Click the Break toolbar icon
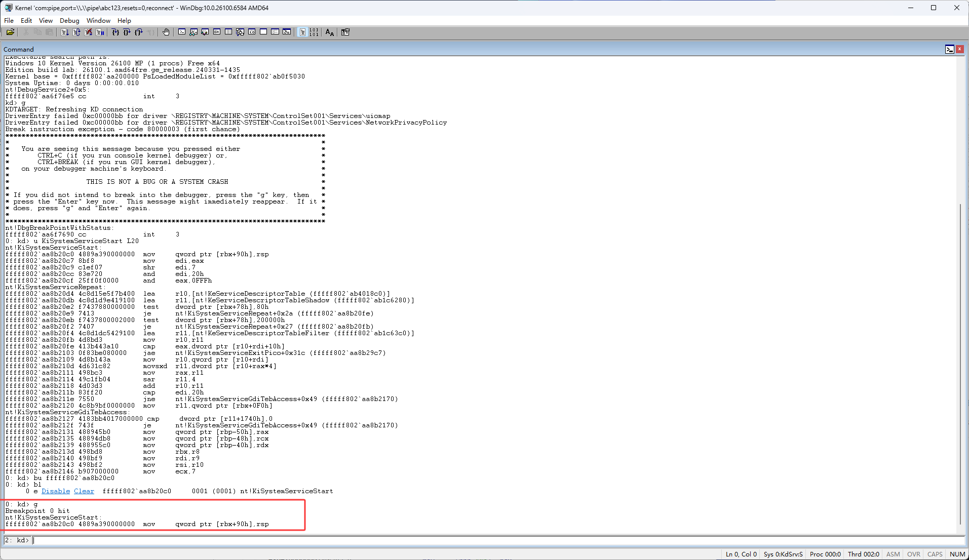This screenshot has width=969, height=560. (x=100, y=32)
